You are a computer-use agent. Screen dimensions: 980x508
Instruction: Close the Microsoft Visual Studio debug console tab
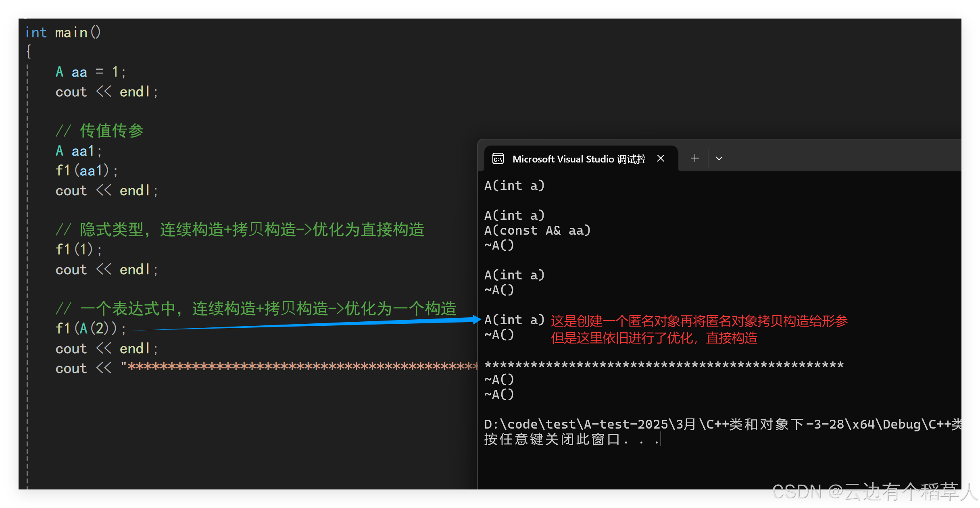coord(661,158)
